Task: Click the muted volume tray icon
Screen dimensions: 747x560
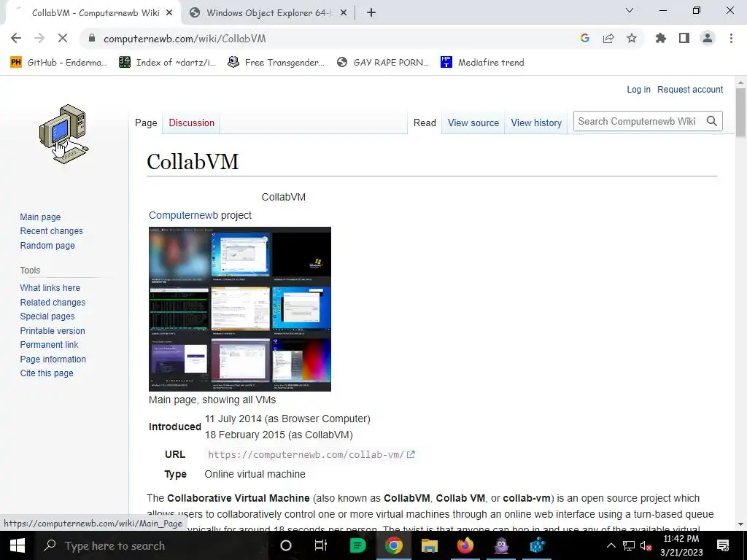Action: (x=646, y=546)
